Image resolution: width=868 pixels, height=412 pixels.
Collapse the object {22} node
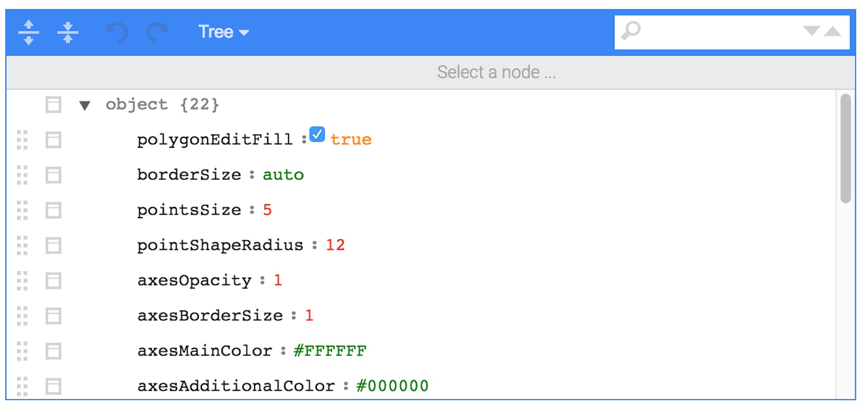85,105
